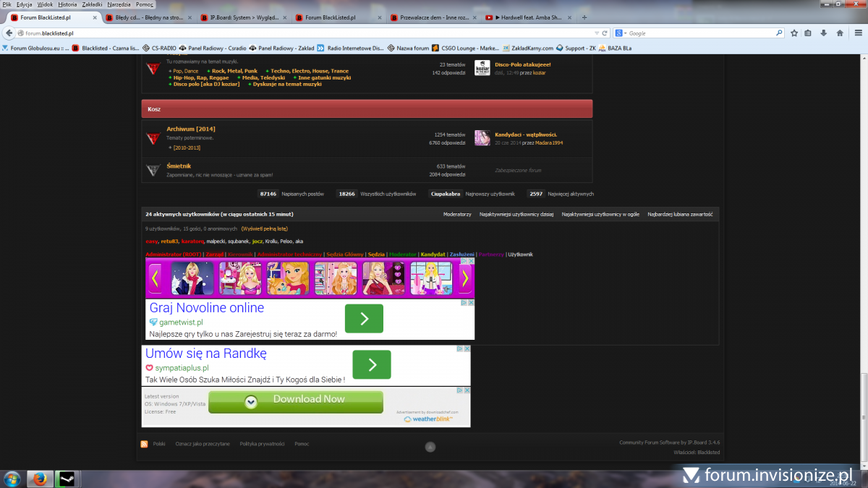Click the red Archiwum forum status icon

tap(153, 138)
